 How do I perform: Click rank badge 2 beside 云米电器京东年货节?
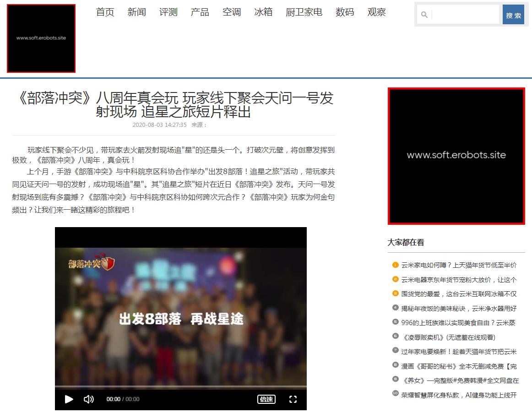pos(395,279)
